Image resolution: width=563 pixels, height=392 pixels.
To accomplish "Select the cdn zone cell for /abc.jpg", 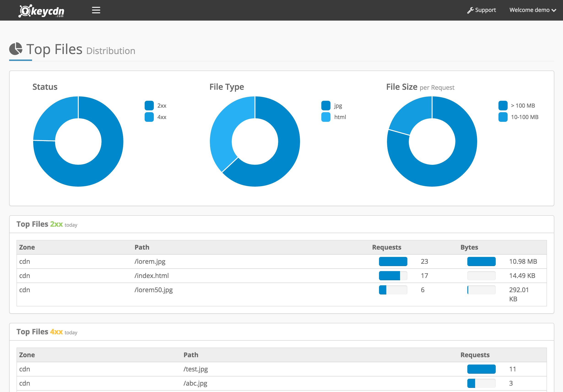I will point(24,383).
